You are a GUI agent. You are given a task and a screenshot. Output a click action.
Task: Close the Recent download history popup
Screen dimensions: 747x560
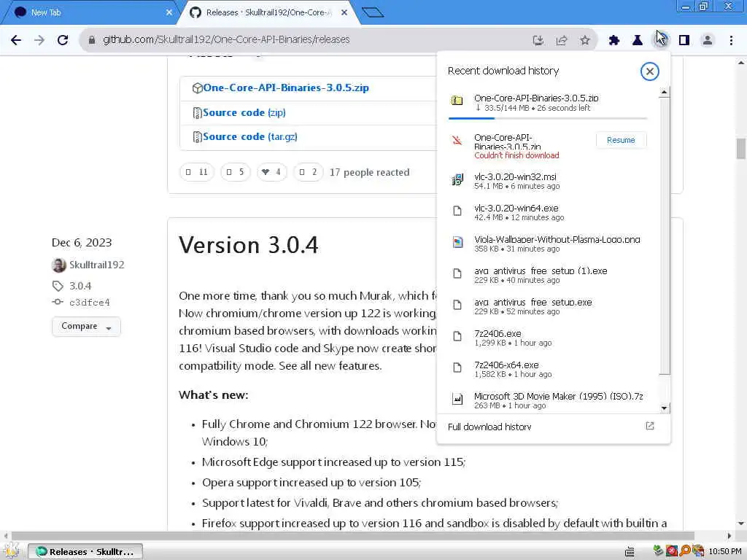(x=649, y=71)
